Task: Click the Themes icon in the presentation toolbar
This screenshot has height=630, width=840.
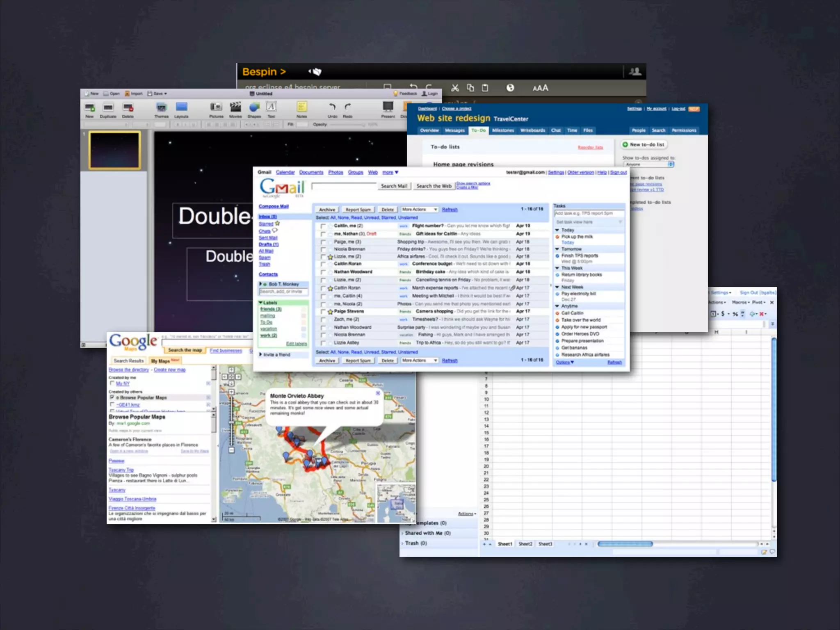Action: tap(161, 107)
